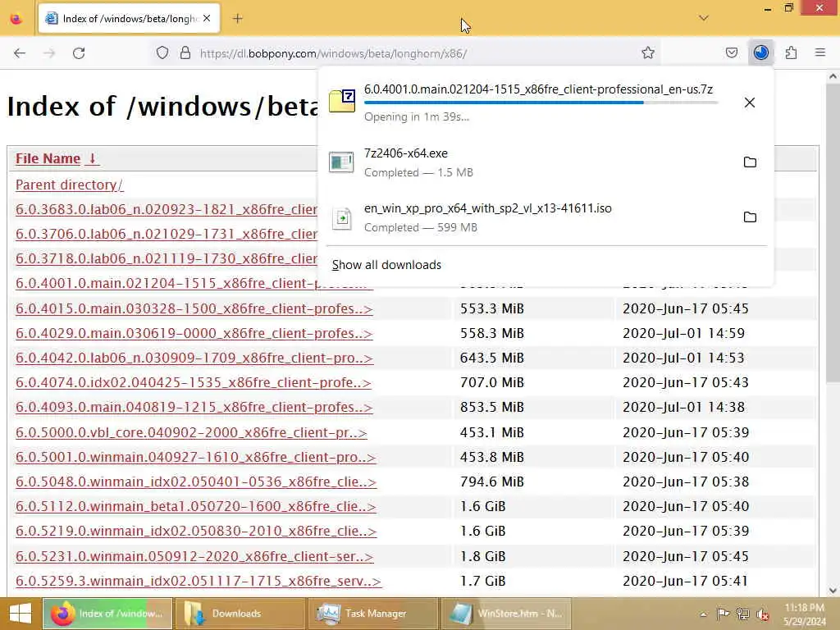Image resolution: width=840 pixels, height=630 pixels.
Task: Open the 6.0.5048.0.winmain_idx02 build link
Action: 196,482
